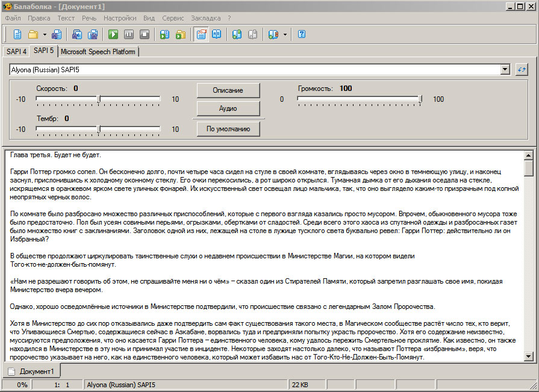
Task: Open the Сервис menu
Action: 173,18
